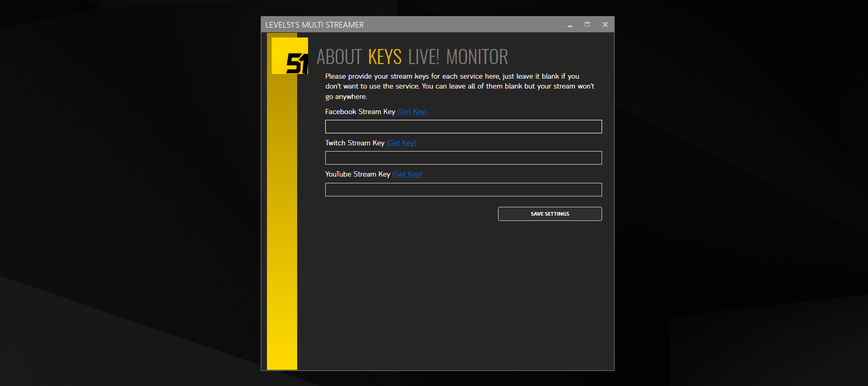The image size is (868, 386).
Task: Open the Facebook Get Key link
Action: coord(412,112)
